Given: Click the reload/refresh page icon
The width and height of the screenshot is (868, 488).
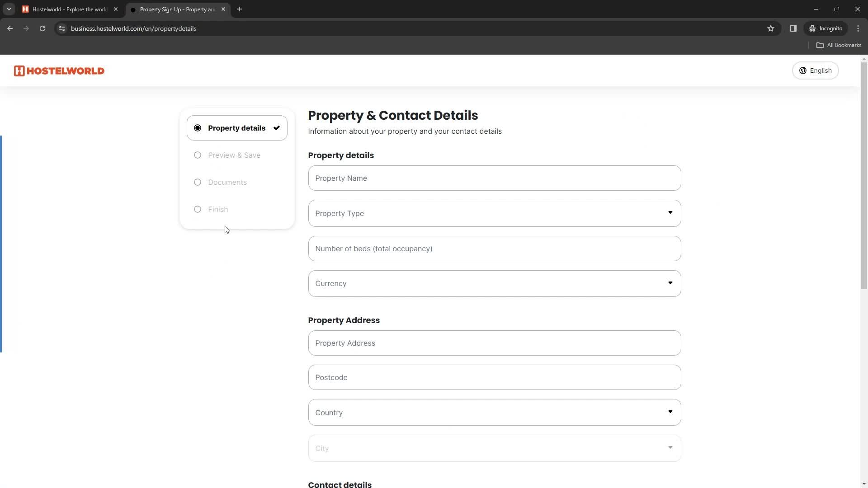Looking at the screenshot, I should coord(42,28).
